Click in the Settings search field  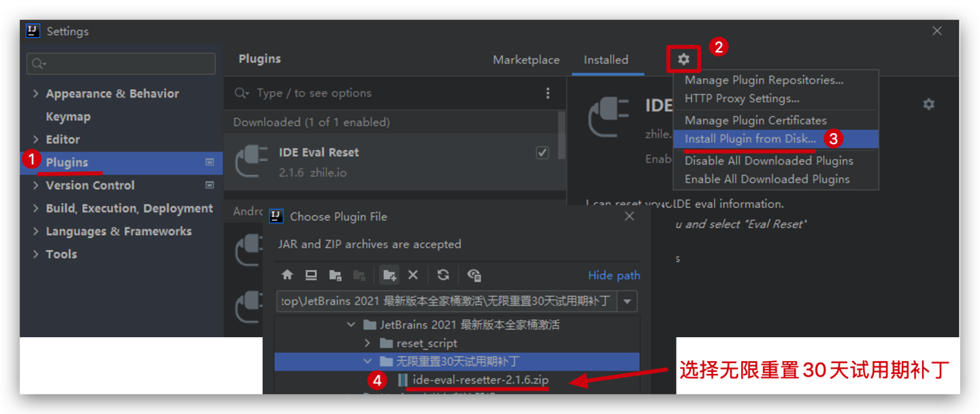pos(121,64)
